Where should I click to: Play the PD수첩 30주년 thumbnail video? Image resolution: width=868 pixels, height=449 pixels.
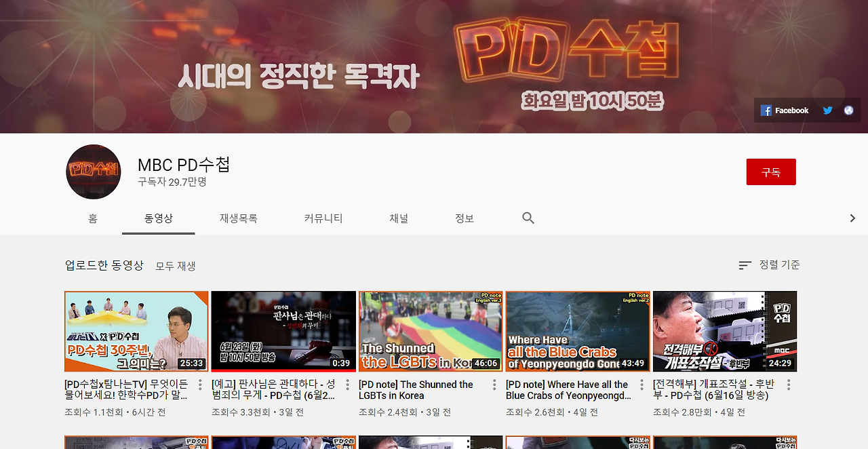coord(136,332)
